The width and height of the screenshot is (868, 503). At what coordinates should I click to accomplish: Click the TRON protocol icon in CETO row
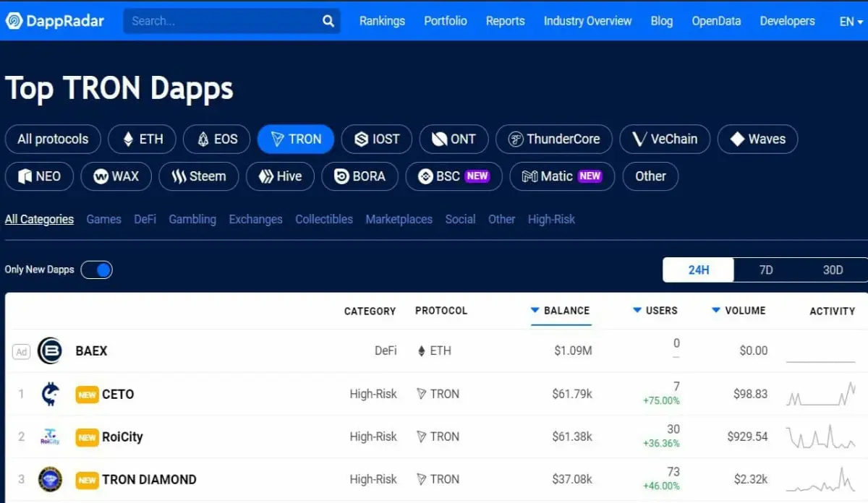point(422,394)
